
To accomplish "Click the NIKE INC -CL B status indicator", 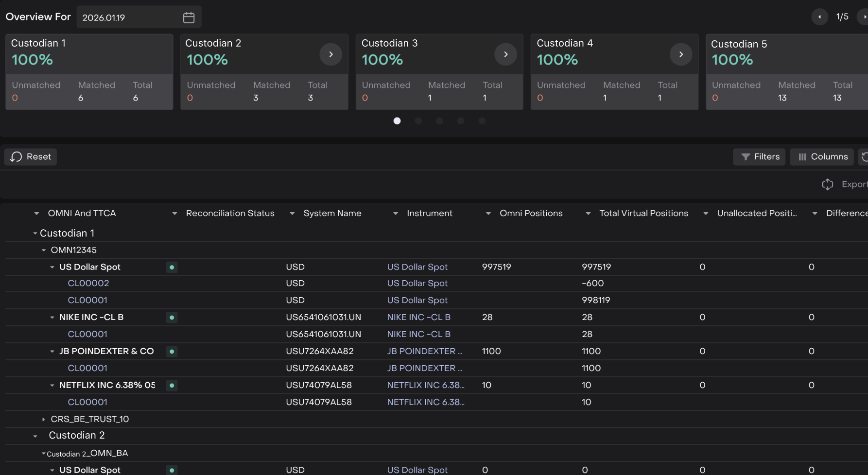I will click(x=172, y=318).
